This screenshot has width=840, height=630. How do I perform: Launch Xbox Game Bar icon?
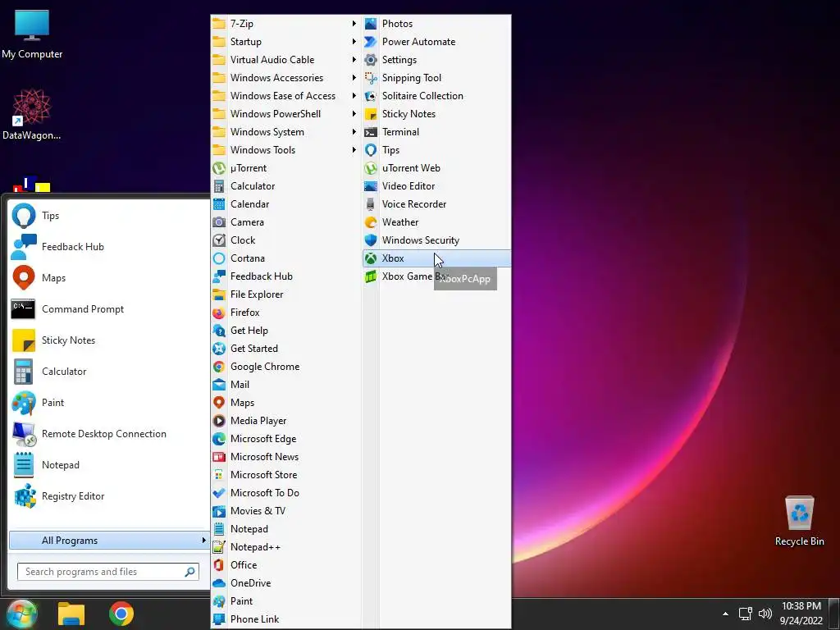coord(371,276)
